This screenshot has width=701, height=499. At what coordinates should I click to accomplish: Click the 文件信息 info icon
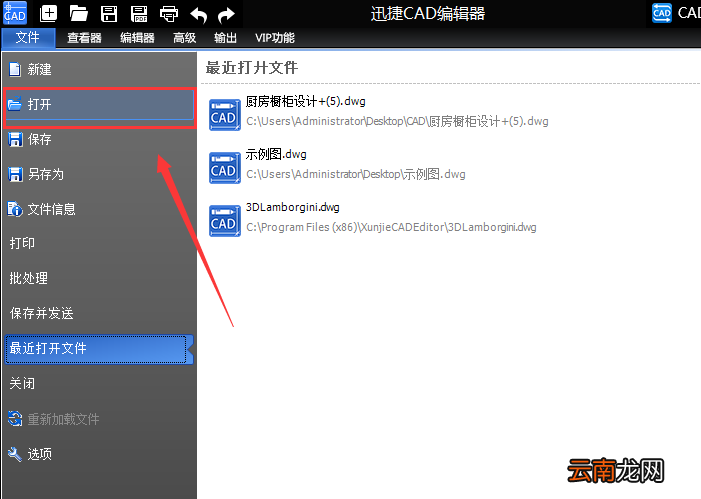(x=15, y=209)
